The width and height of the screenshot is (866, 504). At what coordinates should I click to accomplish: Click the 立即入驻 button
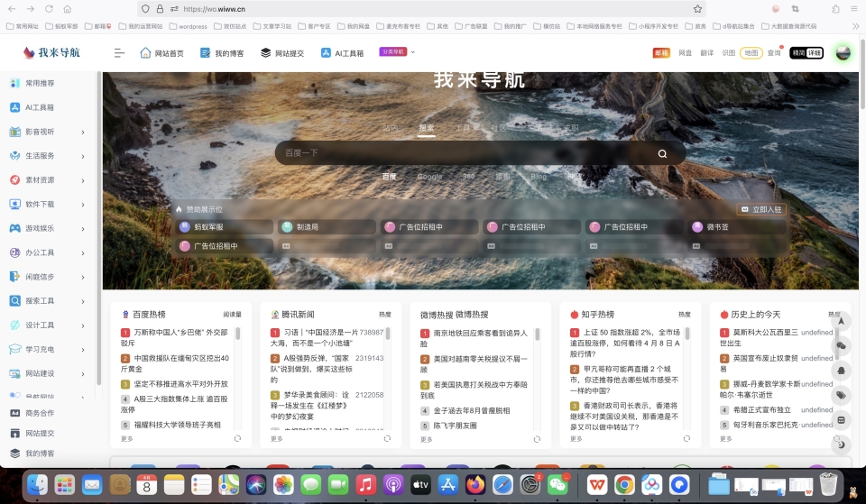(761, 209)
